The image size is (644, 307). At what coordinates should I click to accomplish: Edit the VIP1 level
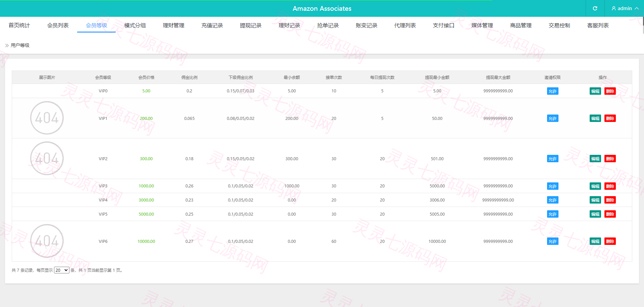(x=595, y=118)
